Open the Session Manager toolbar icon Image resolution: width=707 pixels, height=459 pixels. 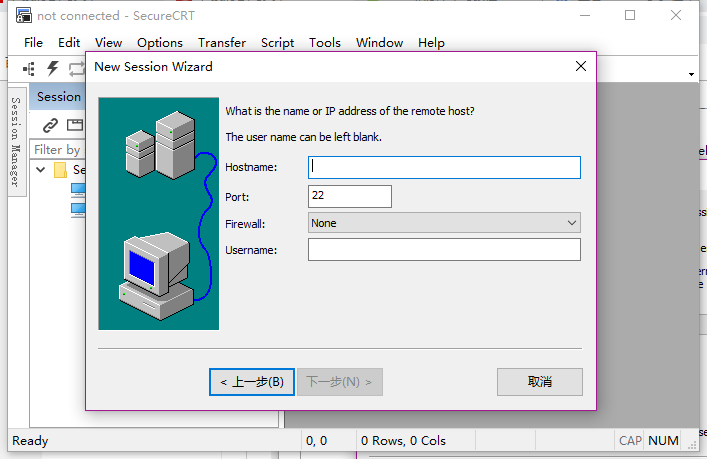(29, 69)
